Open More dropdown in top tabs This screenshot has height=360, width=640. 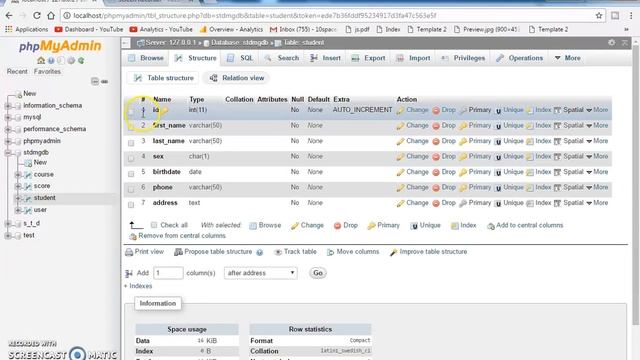(568, 58)
